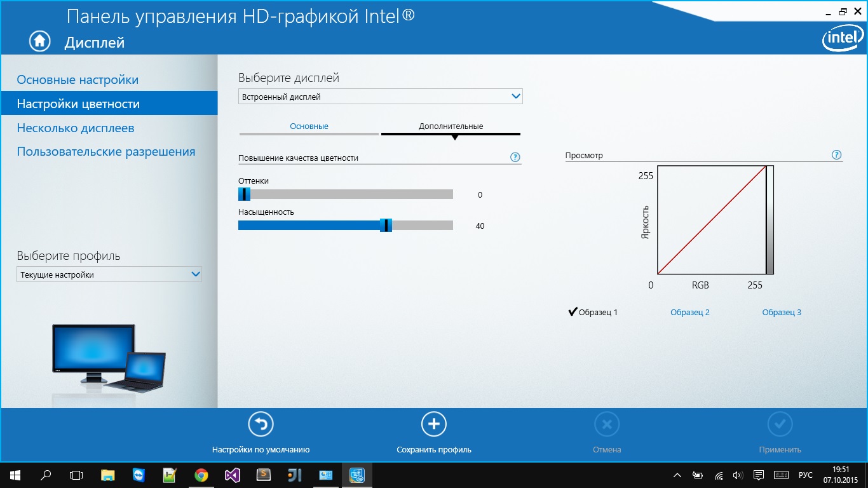The image size is (868, 488).
Task: Switch preview to Образец 2
Action: 689,312
